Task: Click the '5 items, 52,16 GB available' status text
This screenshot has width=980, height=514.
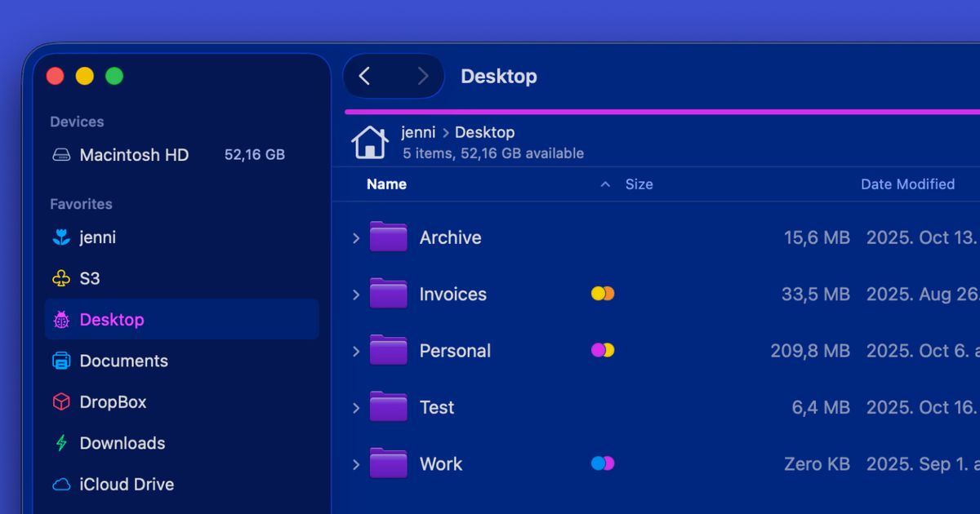Action: point(493,153)
